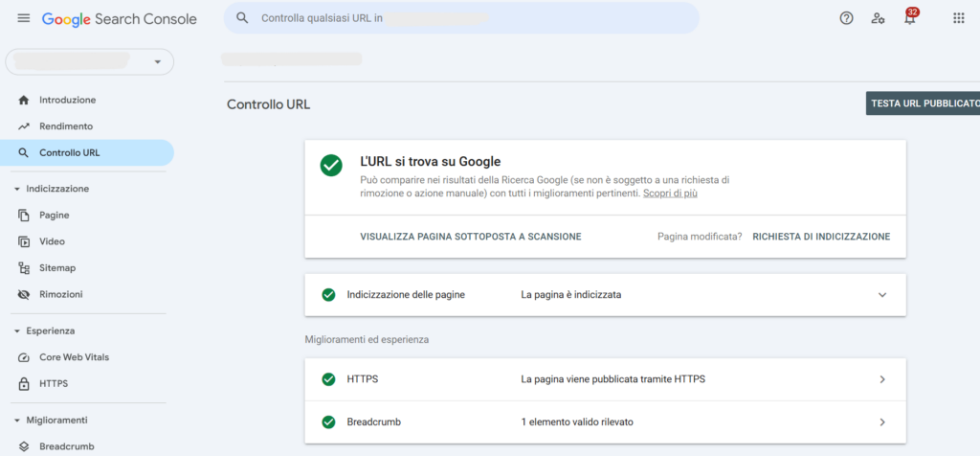The image size is (980, 456).
Task: Open HTTPS details with right arrow
Action: 882,379
